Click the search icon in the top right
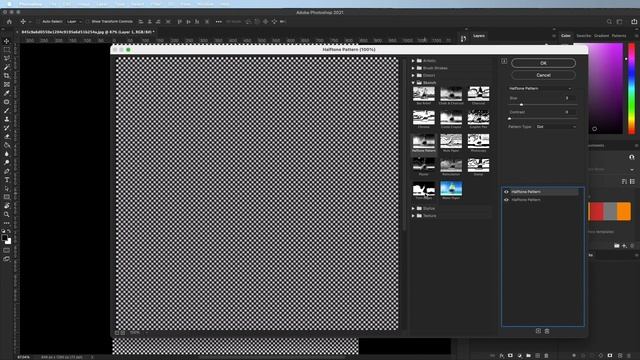This screenshot has width=640, height=360. tap(609, 22)
